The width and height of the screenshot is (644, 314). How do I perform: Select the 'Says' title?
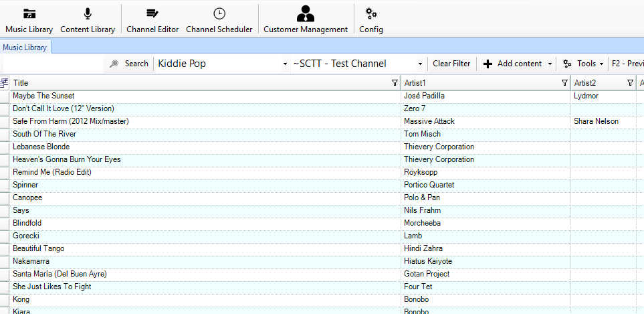(21, 210)
